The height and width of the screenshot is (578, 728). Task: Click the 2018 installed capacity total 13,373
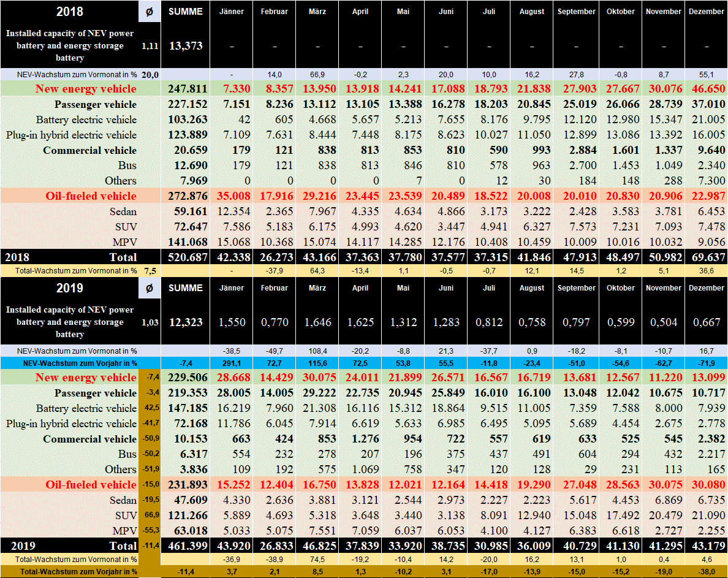[x=185, y=46]
